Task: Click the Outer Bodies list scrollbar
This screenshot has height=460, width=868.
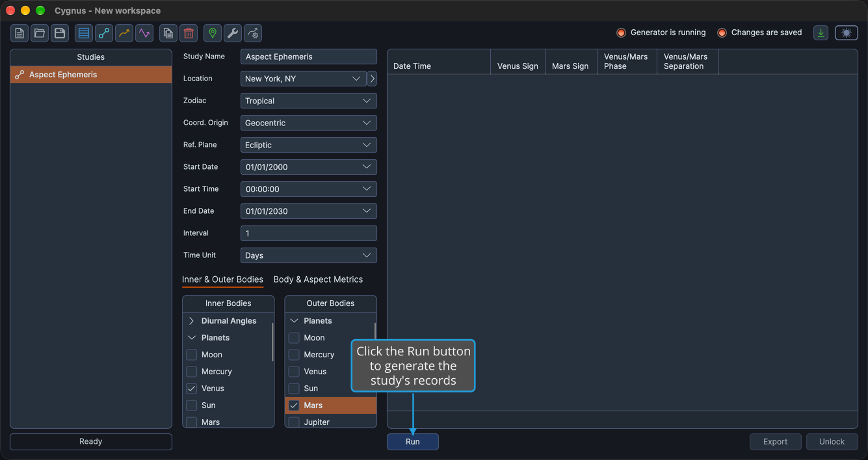Action: [x=375, y=331]
